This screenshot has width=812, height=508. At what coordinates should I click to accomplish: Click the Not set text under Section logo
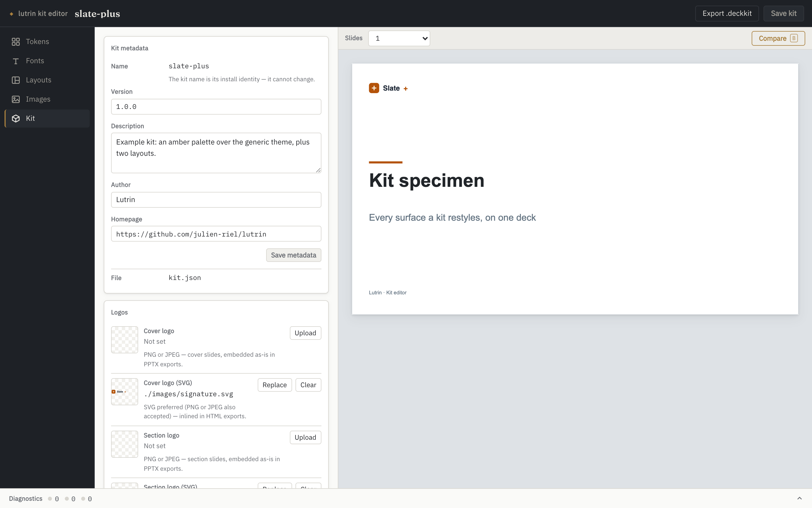(154, 446)
